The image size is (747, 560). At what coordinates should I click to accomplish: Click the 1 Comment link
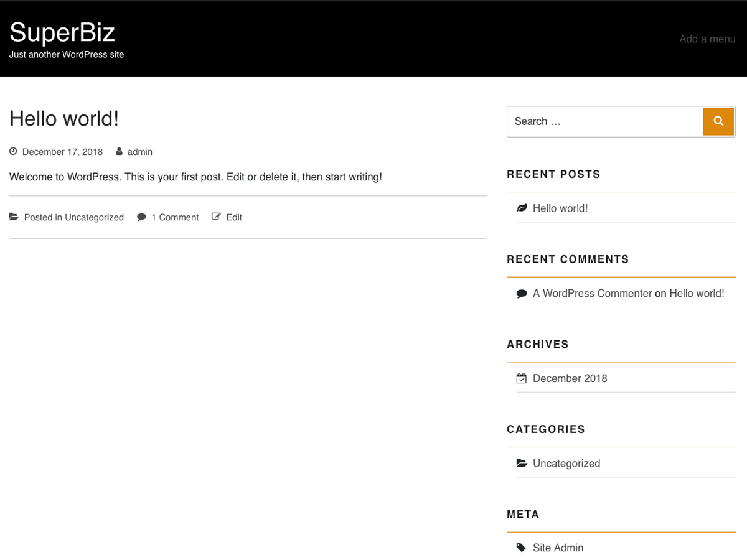point(175,217)
